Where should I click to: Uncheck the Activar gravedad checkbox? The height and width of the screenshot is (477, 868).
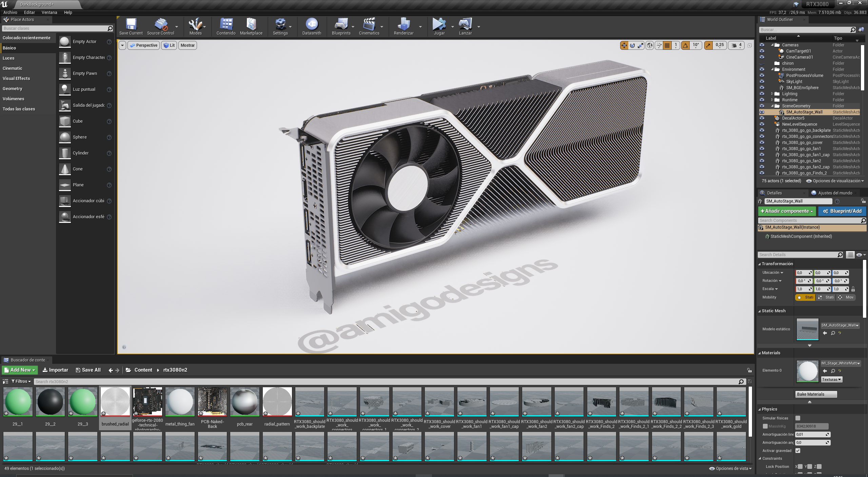coord(798,451)
